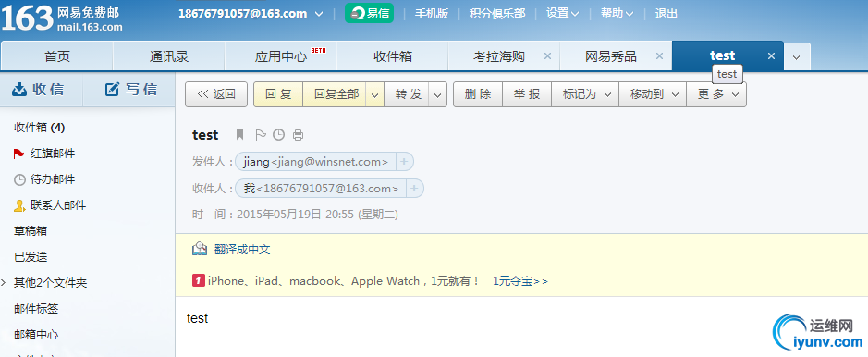Image resolution: width=868 pixels, height=357 pixels.
Task: Set a to-do reminder clock icon
Action: pos(279,134)
